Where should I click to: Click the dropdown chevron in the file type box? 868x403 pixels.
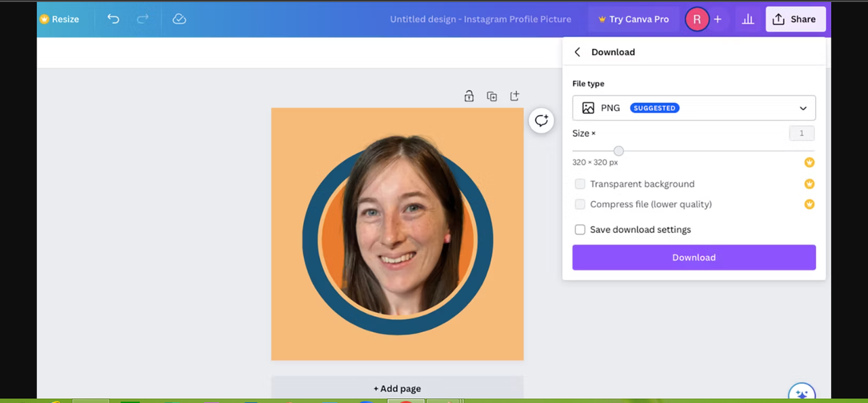[x=803, y=108]
